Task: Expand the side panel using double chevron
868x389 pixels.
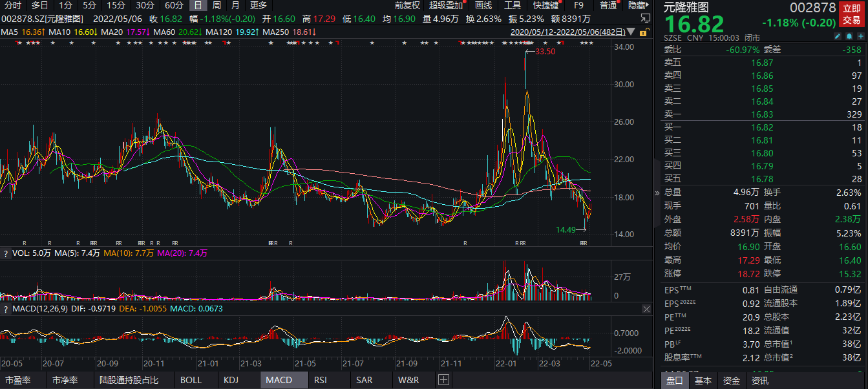Action: (x=657, y=193)
